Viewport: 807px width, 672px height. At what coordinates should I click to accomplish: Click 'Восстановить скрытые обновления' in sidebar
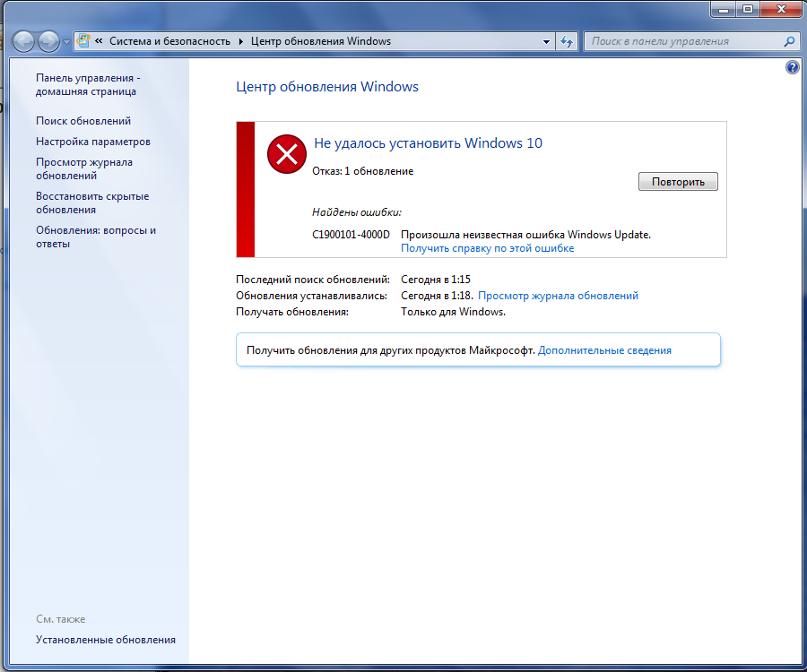(x=92, y=202)
